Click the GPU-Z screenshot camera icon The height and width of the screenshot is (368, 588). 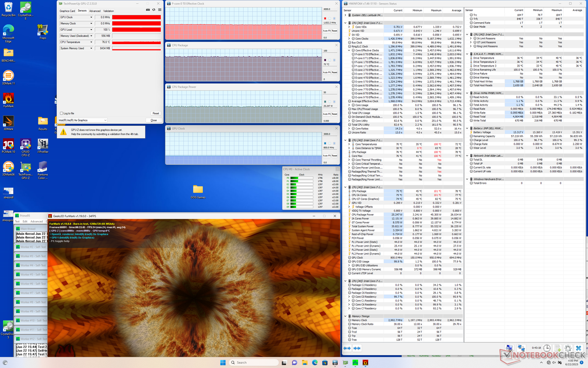click(148, 10)
